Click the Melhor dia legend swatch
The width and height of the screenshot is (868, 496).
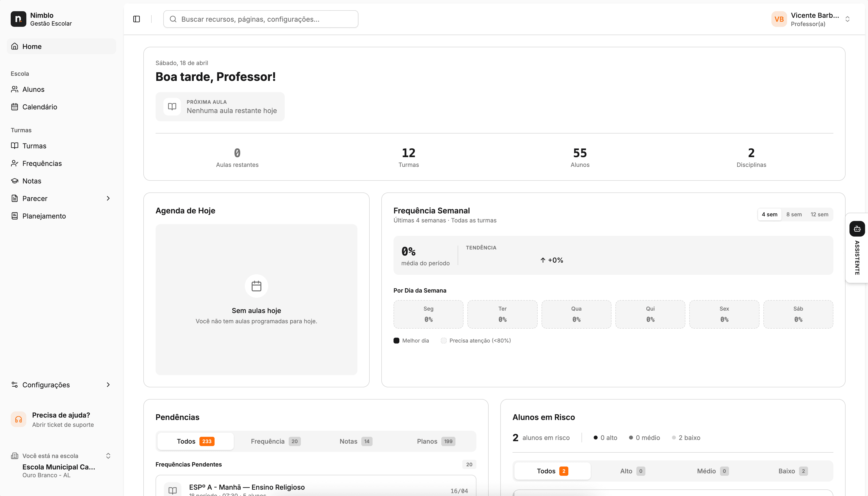coord(396,341)
